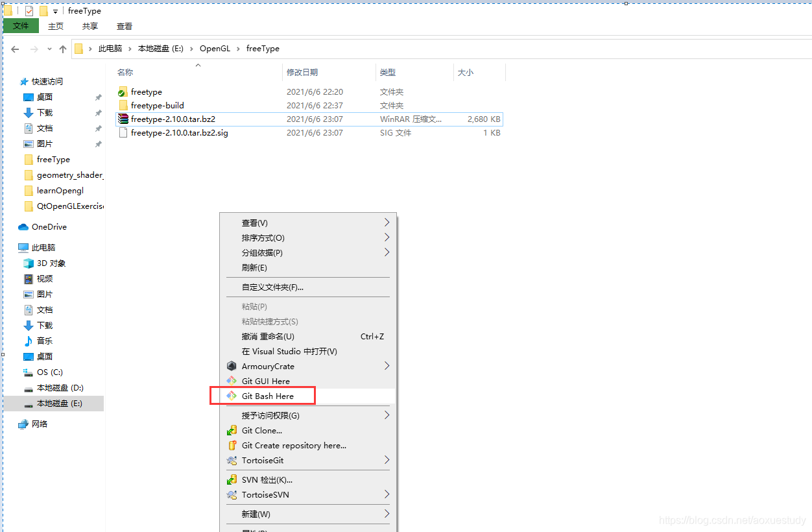Viewport: 812px width, 532px height.
Task: Open the recent locations dropdown arrow
Action: coord(50,49)
